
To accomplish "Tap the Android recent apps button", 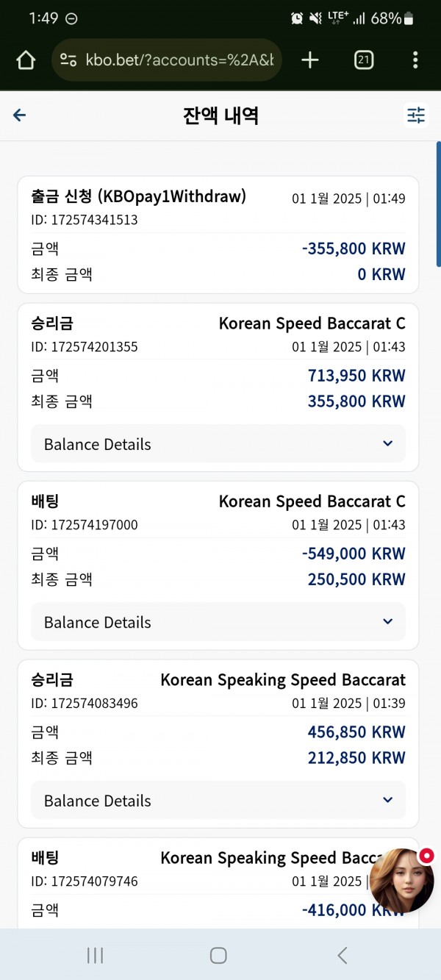I will [95, 955].
